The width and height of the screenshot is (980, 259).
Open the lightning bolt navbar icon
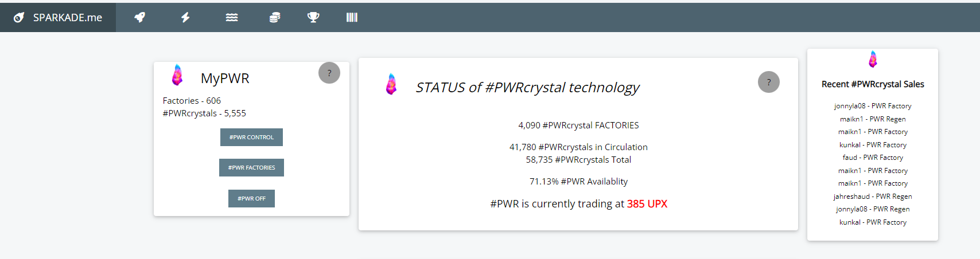pos(185,18)
